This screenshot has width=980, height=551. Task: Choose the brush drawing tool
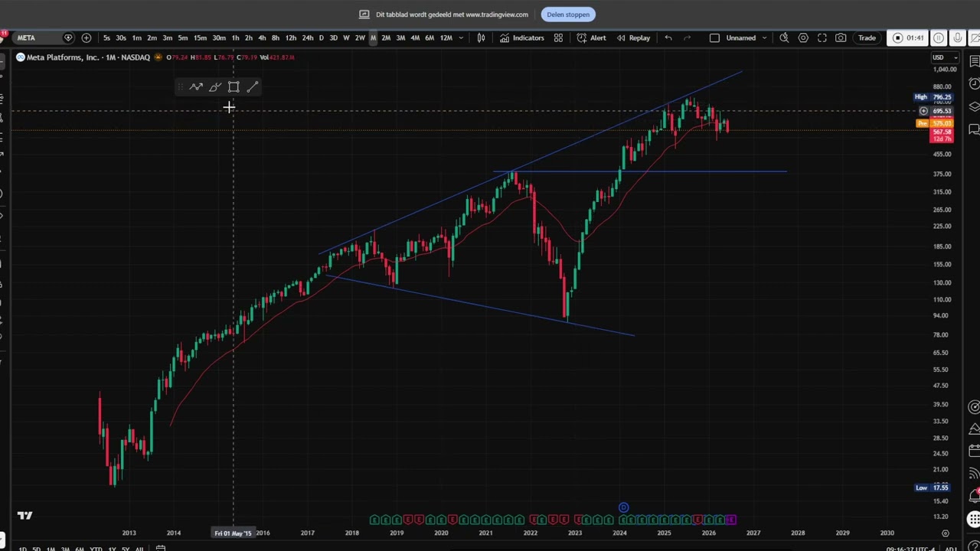[215, 87]
